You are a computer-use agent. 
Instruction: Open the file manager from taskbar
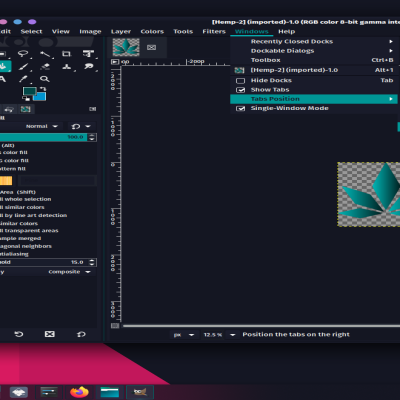(110, 392)
